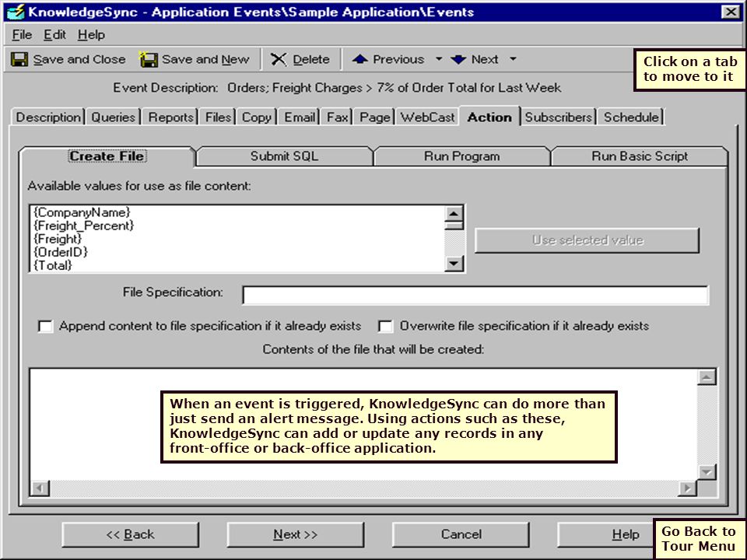Click the Cancel button
This screenshot has height=560, width=747.
[x=461, y=535]
